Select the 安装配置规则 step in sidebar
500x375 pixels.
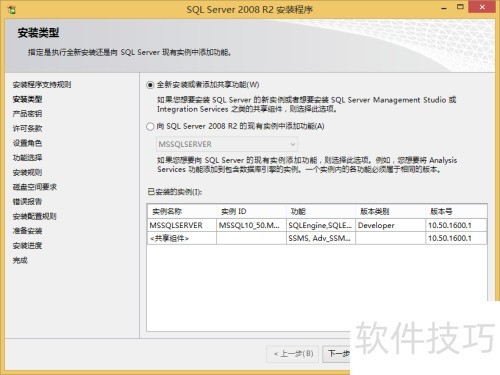(35, 216)
